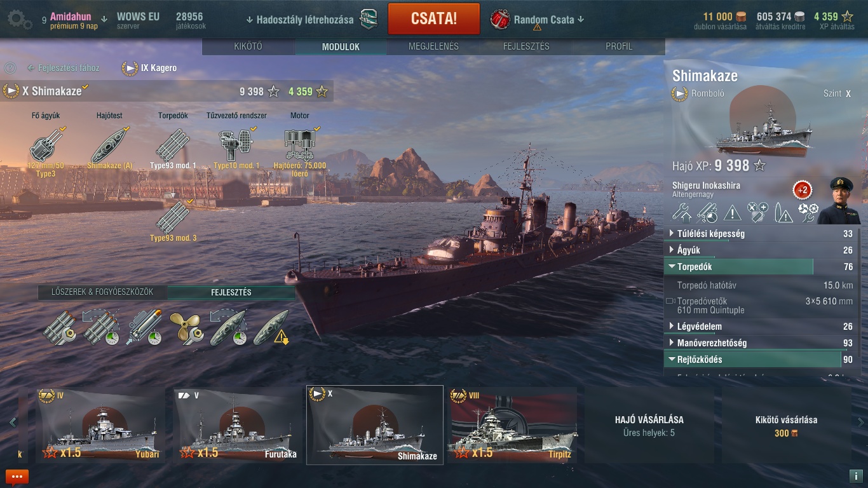The height and width of the screenshot is (488, 868).
Task: Select the Shimakaze (A) hull module
Action: [x=109, y=145]
